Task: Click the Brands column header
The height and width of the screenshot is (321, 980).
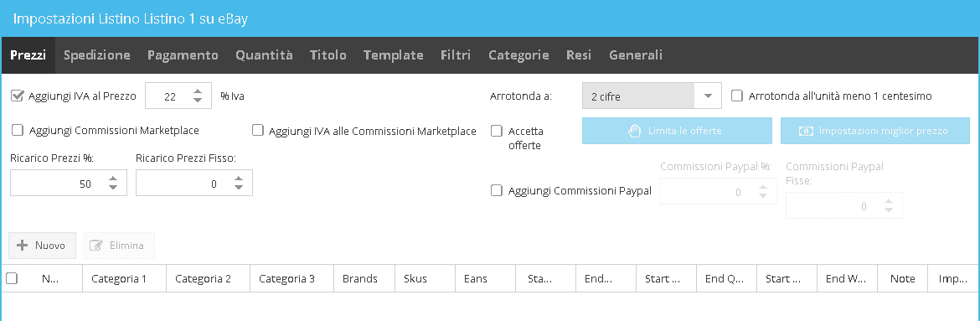Action: [365, 278]
